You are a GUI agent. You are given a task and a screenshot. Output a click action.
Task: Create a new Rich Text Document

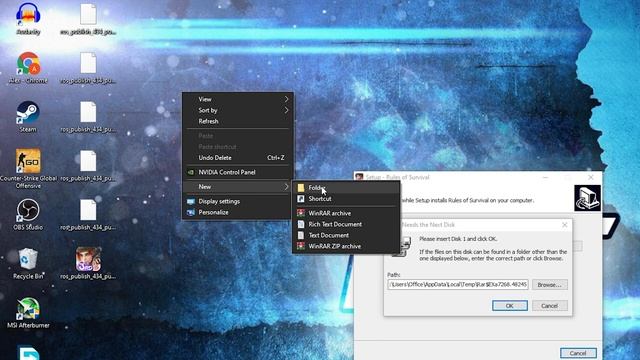346,224
